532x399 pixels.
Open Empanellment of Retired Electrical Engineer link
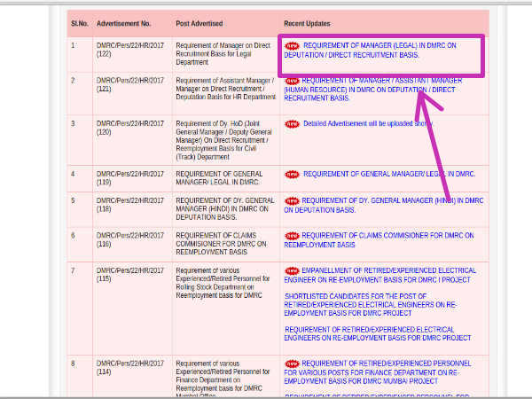coord(380,275)
